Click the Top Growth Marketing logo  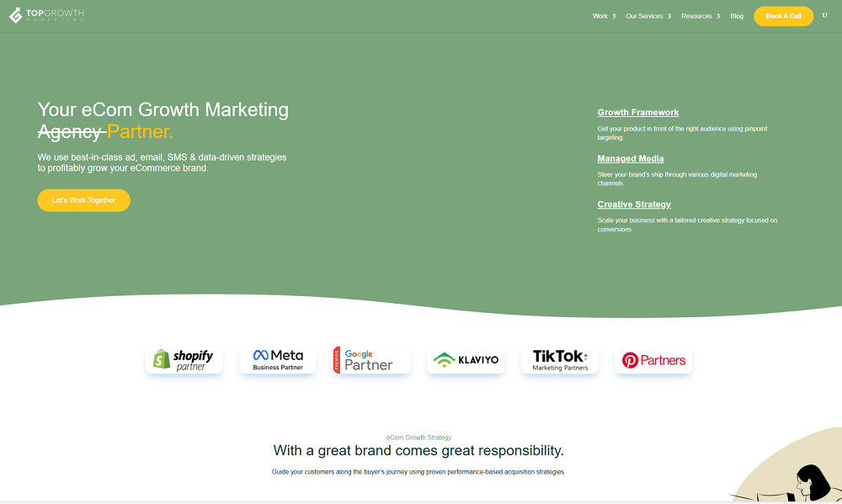pos(46,15)
